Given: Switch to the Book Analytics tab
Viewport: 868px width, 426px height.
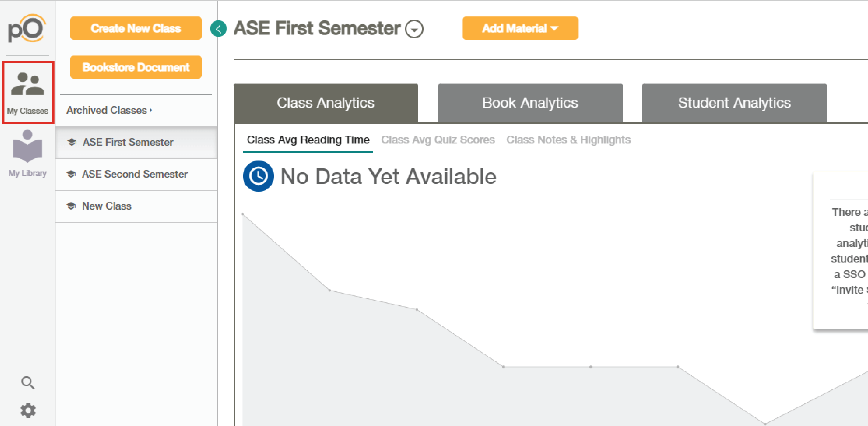Looking at the screenshot, I should point(530,103).
